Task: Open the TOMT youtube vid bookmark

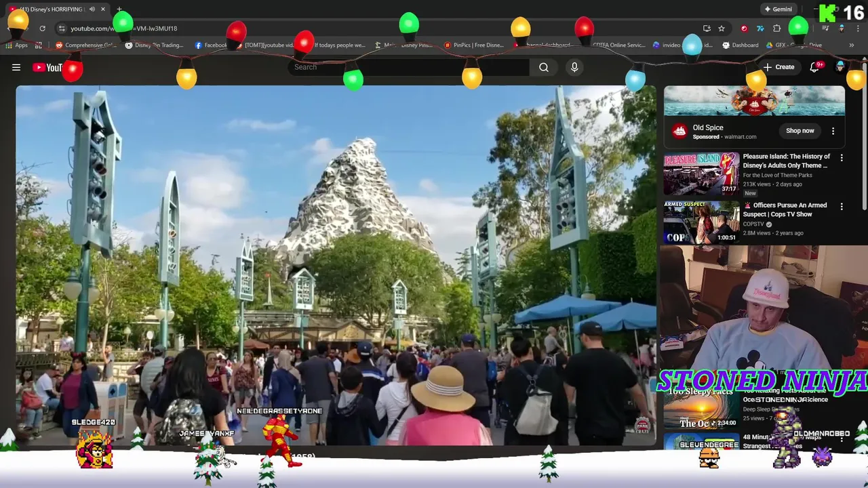Action: 264,45
